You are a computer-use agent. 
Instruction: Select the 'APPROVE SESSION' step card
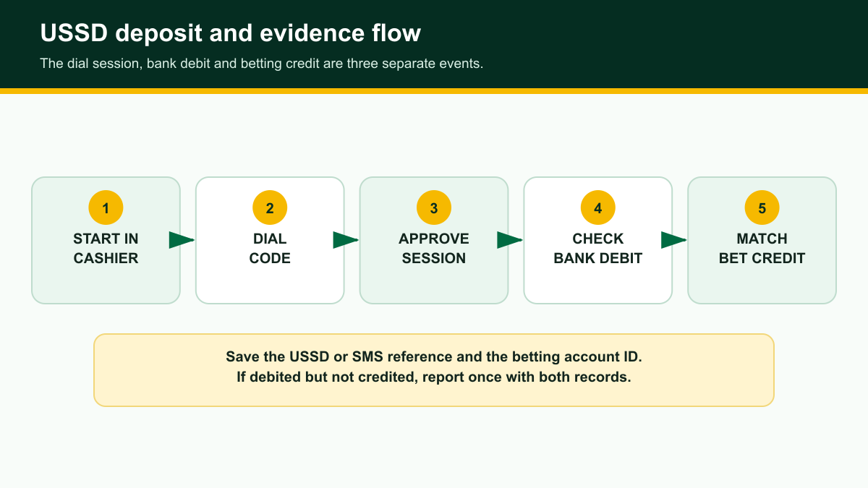[434, 240]
